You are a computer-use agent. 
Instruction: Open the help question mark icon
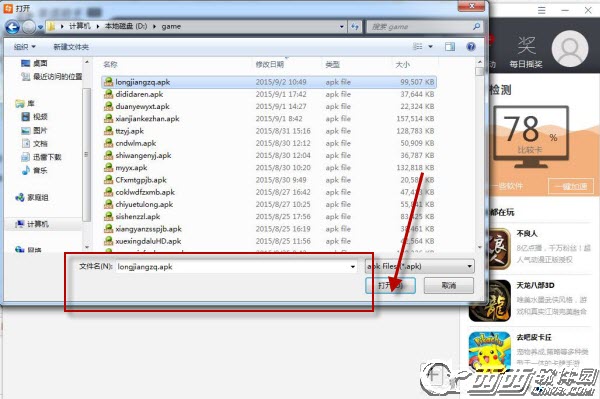pyautogui.click(x=471, y=47)
